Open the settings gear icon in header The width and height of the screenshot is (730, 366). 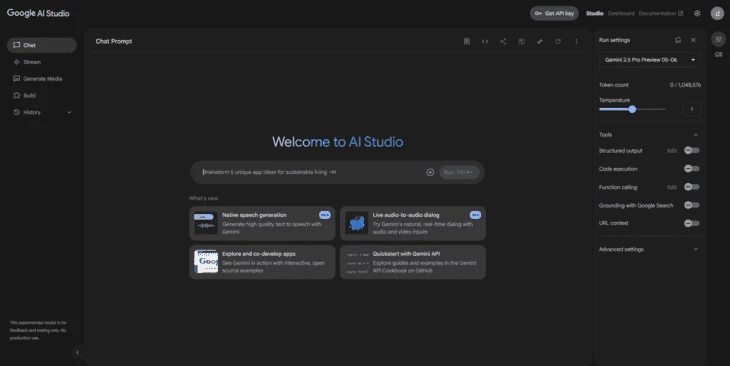697,14
